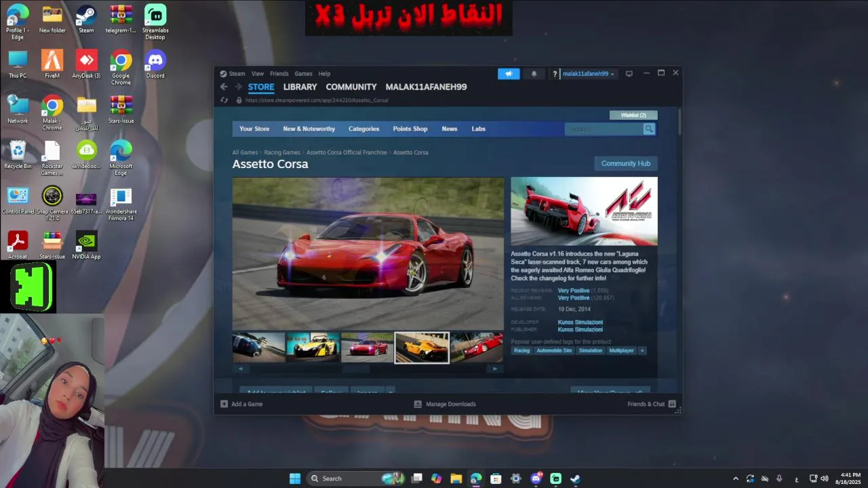Switch to the COMMUNITY tab
Viewport: 868px width, 488px height.
351,87
